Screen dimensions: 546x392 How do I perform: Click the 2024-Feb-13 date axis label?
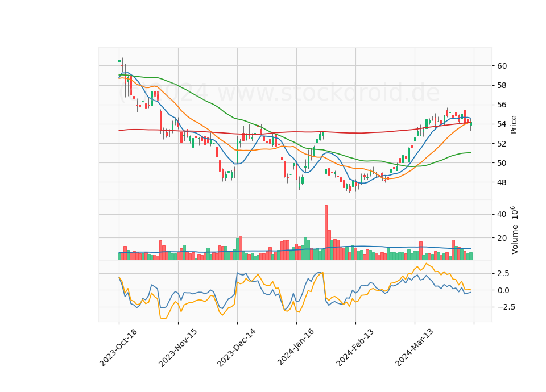click(x=355, y=348)
